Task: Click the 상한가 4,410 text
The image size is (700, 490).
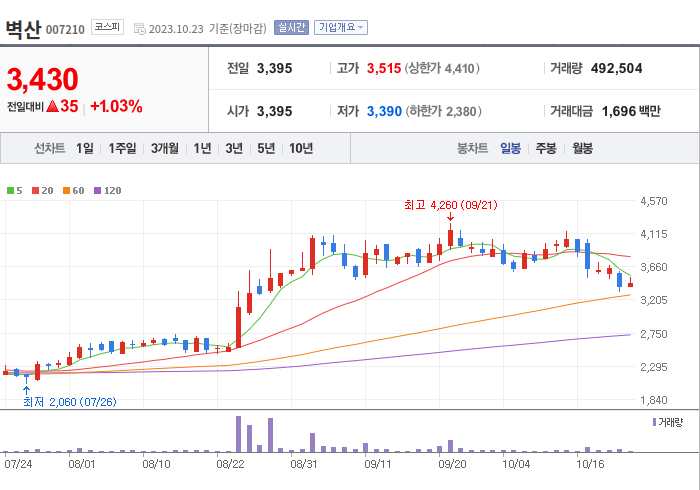Action: [442, 68]
